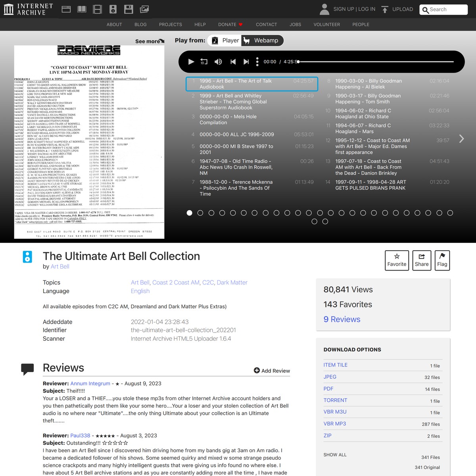Mute the player volume
476x476 pixels.
[x=218, y=61]
